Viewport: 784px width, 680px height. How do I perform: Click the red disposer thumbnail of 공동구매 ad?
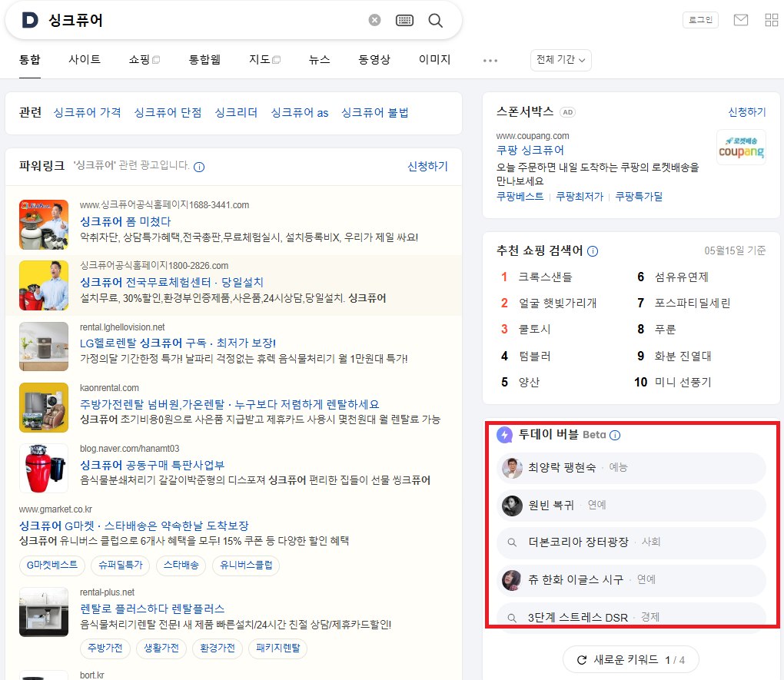coord(44,468)
